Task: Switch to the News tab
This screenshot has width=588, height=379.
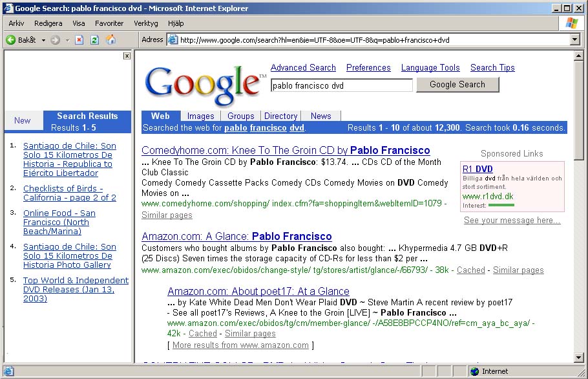Action: point(321,116)
